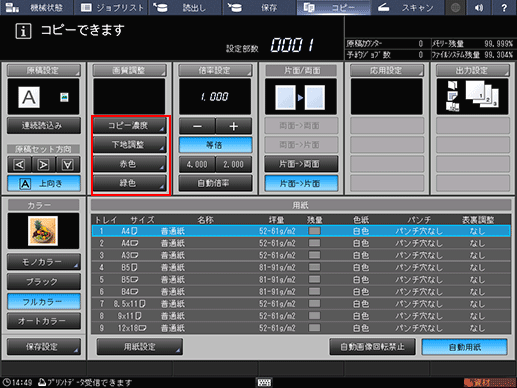Viewport: 517px width, 388px height.
Task: Open the 読出し recall tab
Action: click(185, 7)
